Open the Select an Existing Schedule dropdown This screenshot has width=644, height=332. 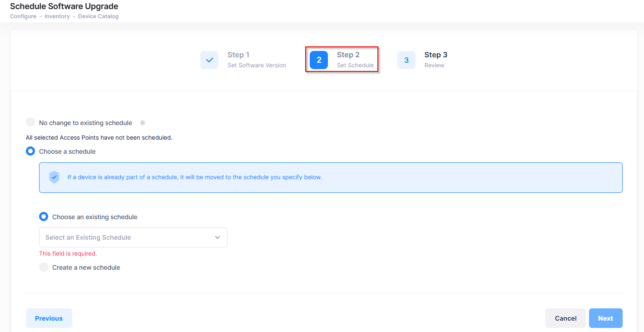pos(127,237)
